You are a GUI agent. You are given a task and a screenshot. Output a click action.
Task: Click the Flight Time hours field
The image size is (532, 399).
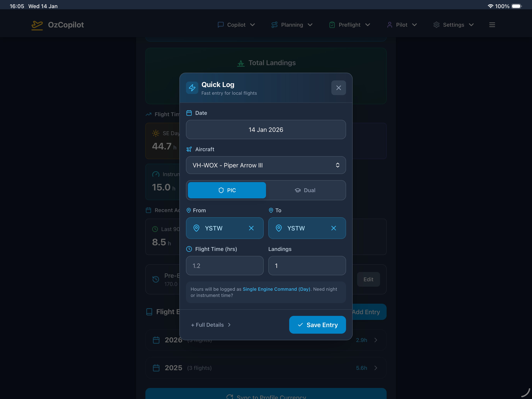pos(224,266)
